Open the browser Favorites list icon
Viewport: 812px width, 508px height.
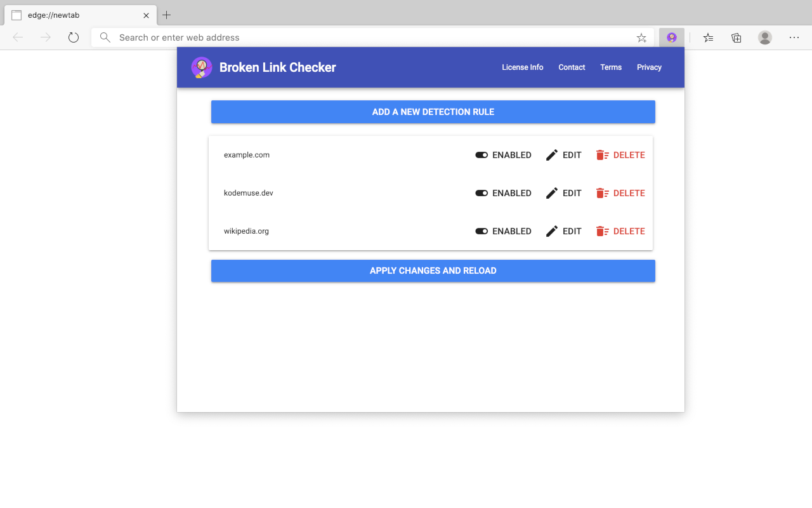click(x=709, y=37)
